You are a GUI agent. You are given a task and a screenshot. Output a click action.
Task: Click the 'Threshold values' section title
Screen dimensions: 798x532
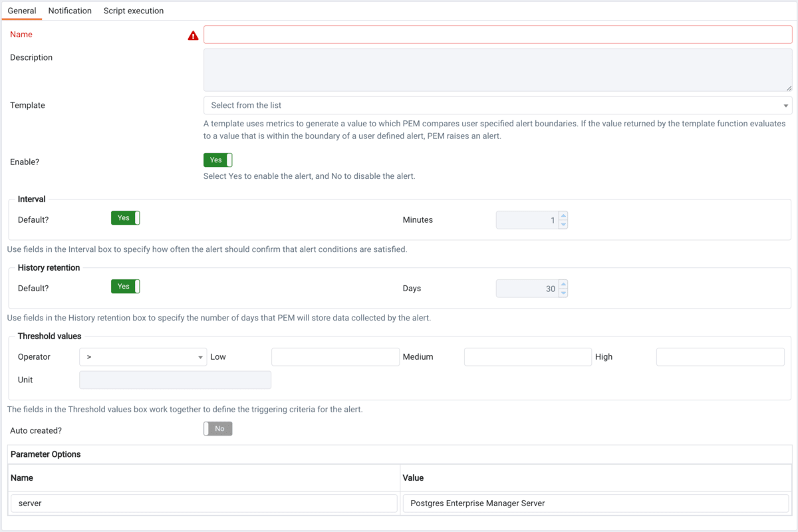(50, 336)
